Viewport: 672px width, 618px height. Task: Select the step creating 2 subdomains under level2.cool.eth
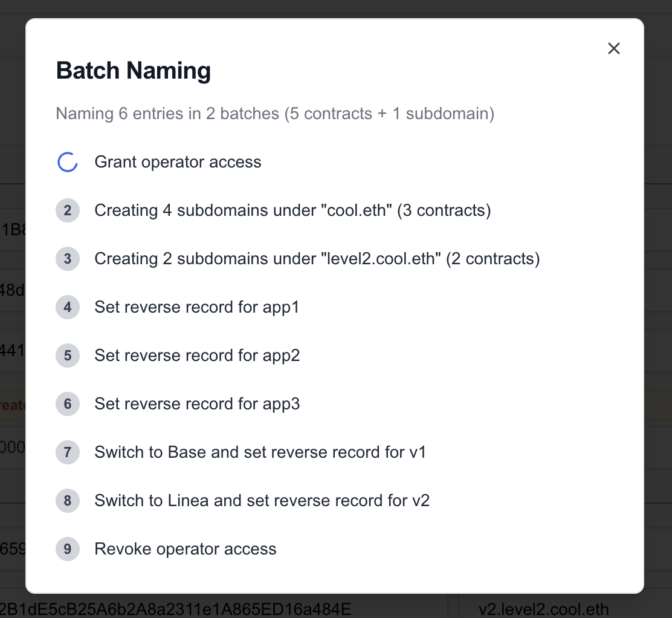tap(317, 259)
